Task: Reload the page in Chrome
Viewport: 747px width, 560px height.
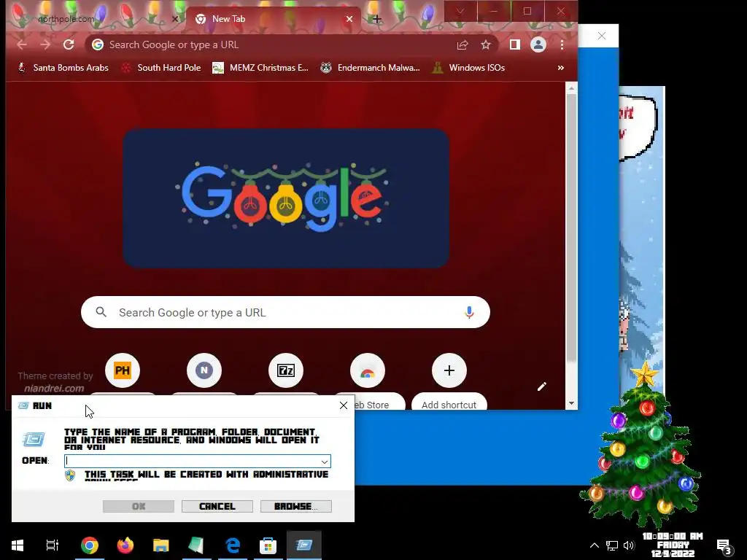Action: coord(69,44)
